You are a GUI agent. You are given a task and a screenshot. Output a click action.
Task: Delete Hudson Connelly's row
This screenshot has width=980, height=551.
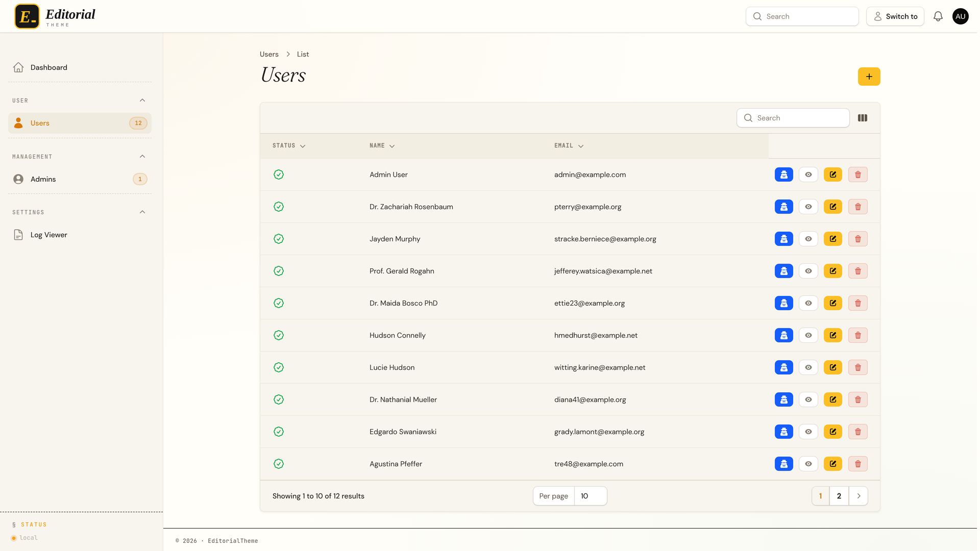click(x=857, y=335)
